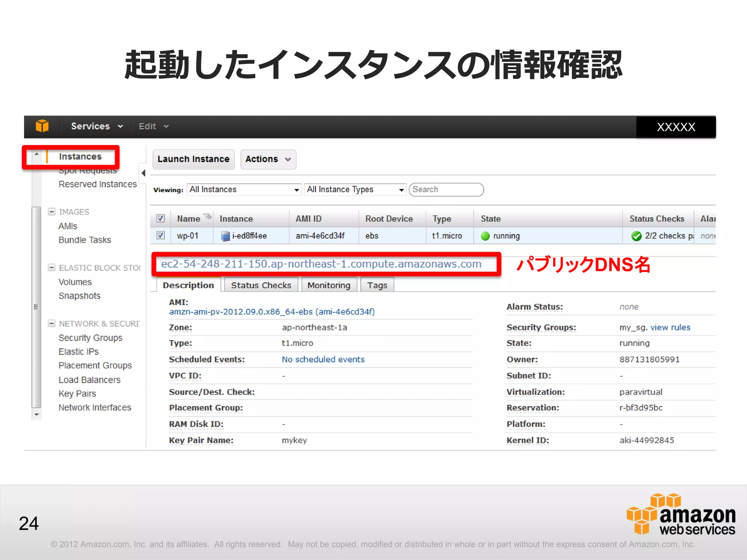Click the t1.micro type cell in table

tap(447, 236)
